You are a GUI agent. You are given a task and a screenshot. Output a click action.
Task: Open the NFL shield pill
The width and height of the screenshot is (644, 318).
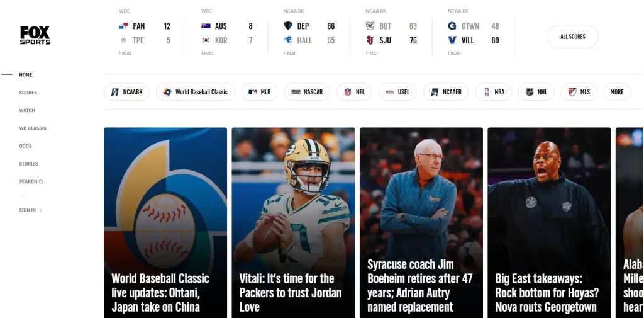pyautogui.click(x=354, y=92)
